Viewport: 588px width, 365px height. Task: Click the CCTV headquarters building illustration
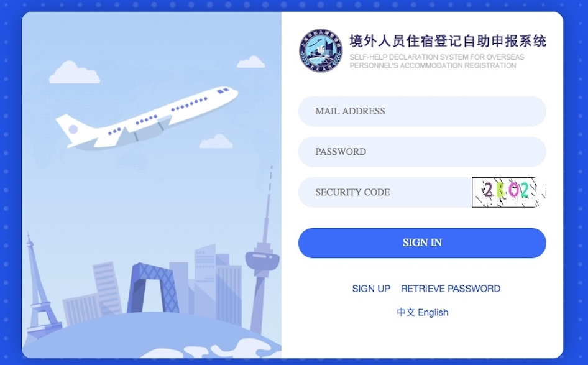pyautogui.click(x=152, y=287)
